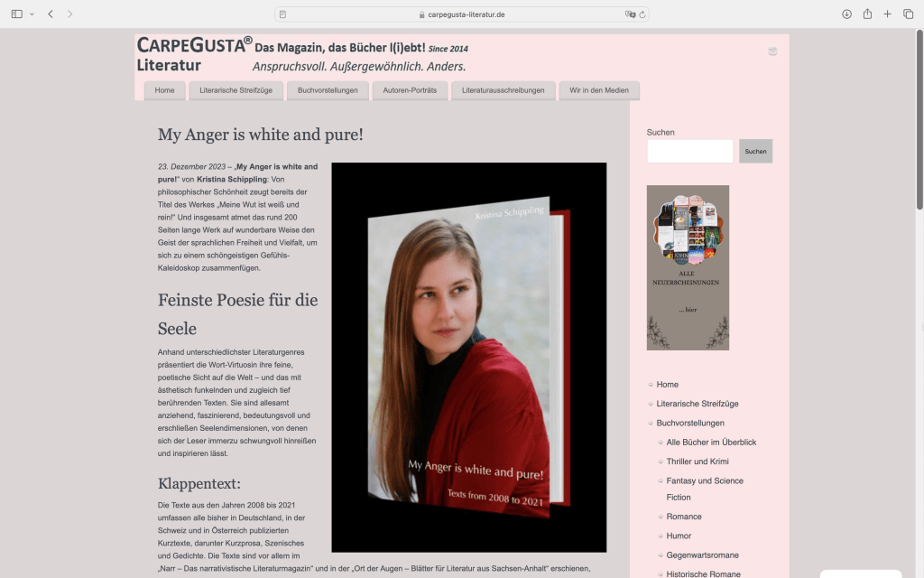
Task: Open the Alle Neuerscheinungen banner
Action: click(x=688, y=267)
